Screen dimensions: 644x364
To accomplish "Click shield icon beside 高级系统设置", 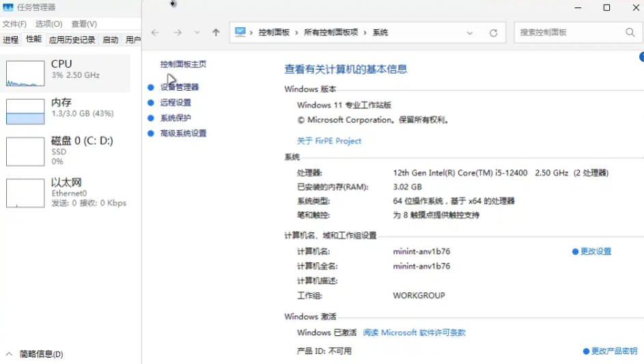I will pos(151,133).
